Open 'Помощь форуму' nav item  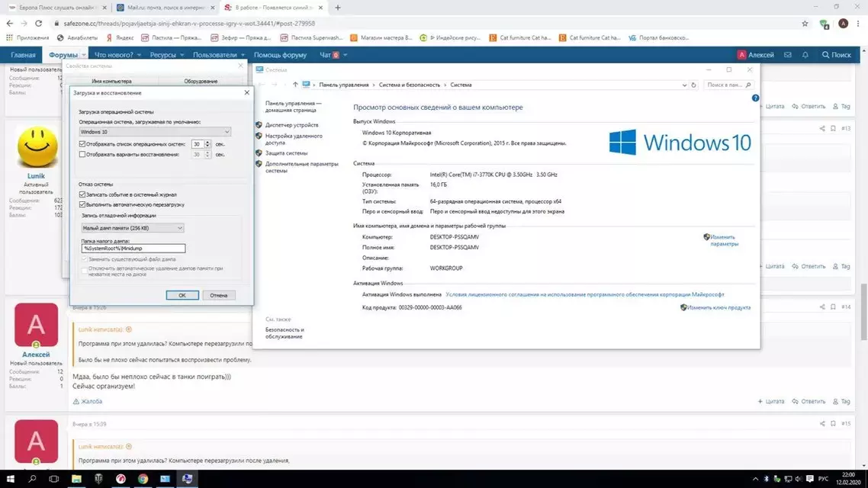point(280,55)
